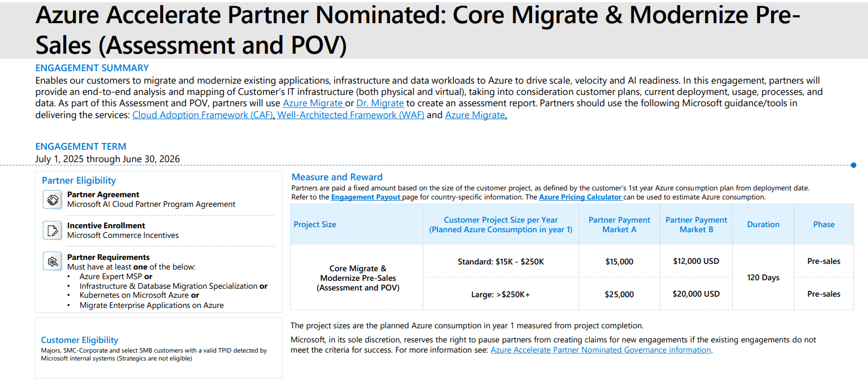The width and height of the screenshot is (868, 391).
Task: Follow the Cloud Adoption Framework (CAF) link
Action: coord(204,115)
